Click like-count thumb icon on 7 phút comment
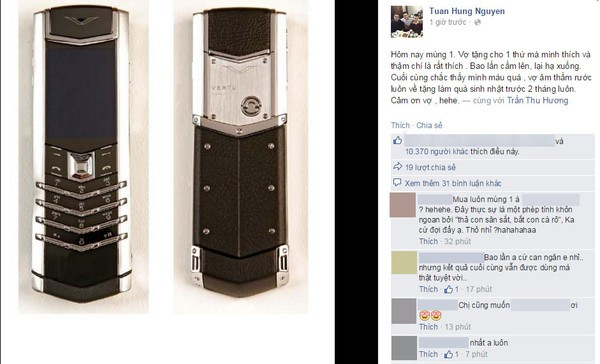 448,354
